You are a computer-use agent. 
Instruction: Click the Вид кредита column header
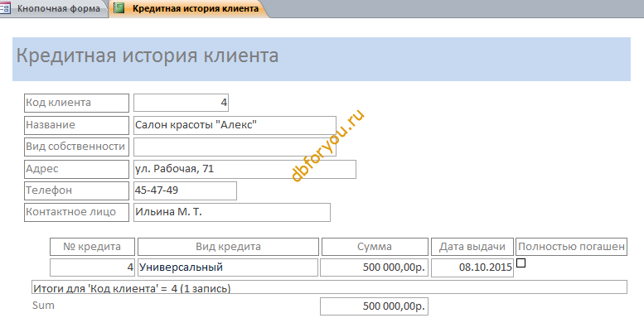228,247
